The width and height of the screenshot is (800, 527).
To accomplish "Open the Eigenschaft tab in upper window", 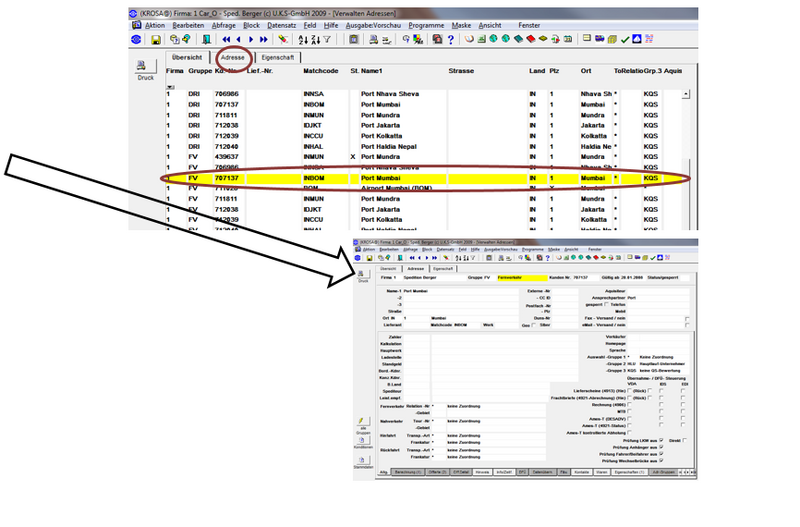I will (x=278, y=58).
